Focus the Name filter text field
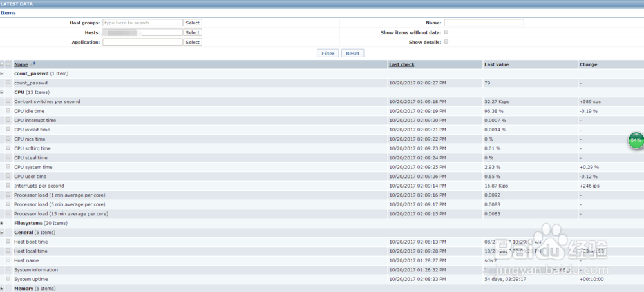644x292 pixels. pyautogui.click(x=484, y=23)
